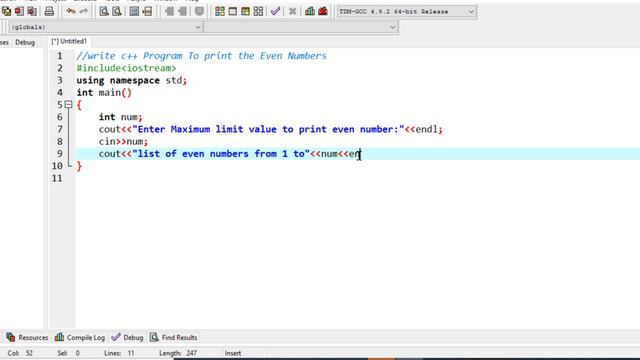Viewport: 640px width, 360px height.
Task: Click the 'int main()' line
Action: click(104, 93)
